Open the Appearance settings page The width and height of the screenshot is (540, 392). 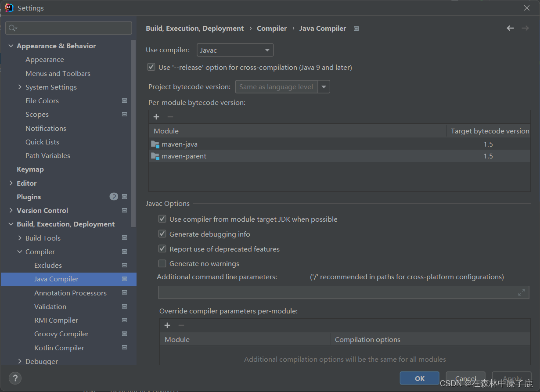pyautogui.click(x=45, y=60)
